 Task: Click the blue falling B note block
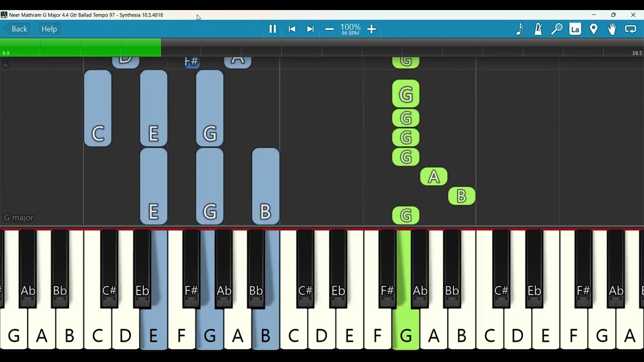pyautogui.click(x=266, y=186)
